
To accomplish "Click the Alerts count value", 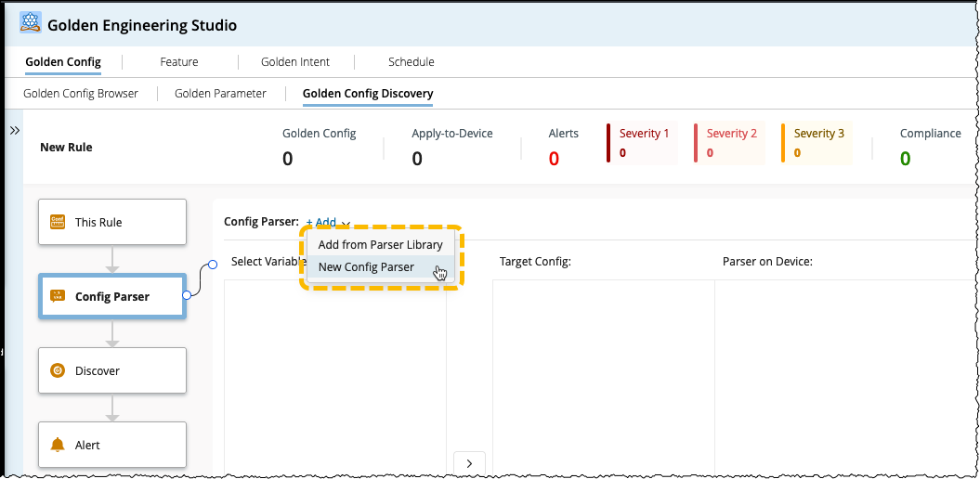I will pos(554,159).
